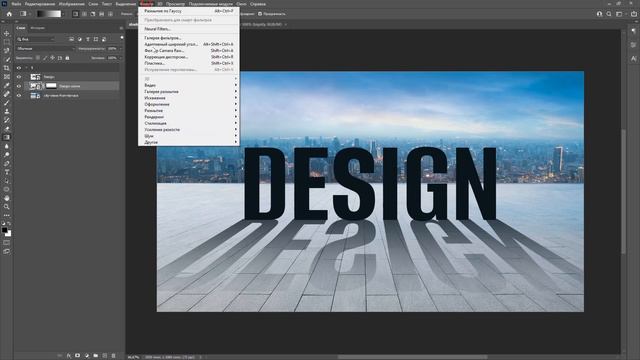The image size is (640, 360).
Task: Choose Галерея фильтров... entry
Action: [189, 38]
